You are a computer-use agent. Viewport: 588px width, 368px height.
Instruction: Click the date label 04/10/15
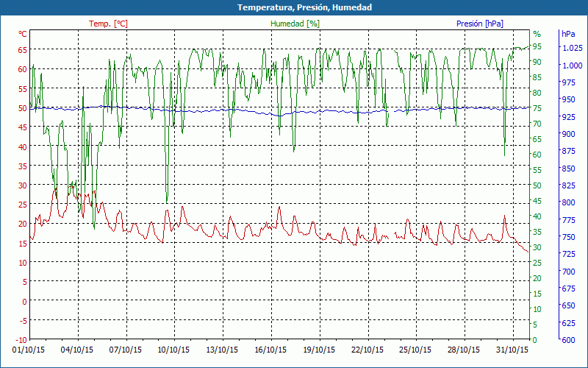coord(77,350)
